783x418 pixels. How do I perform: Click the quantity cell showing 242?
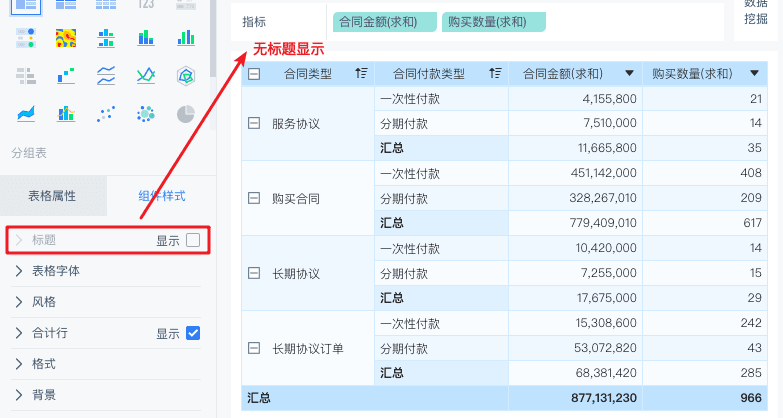pos(705,323)
